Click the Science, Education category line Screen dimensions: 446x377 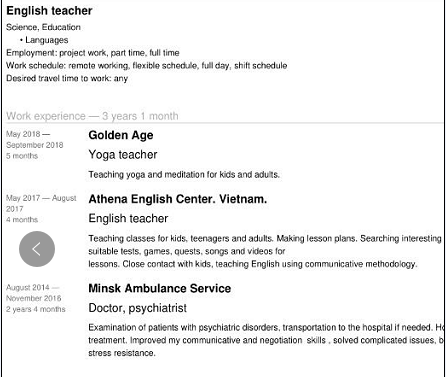tap(43, 27)
